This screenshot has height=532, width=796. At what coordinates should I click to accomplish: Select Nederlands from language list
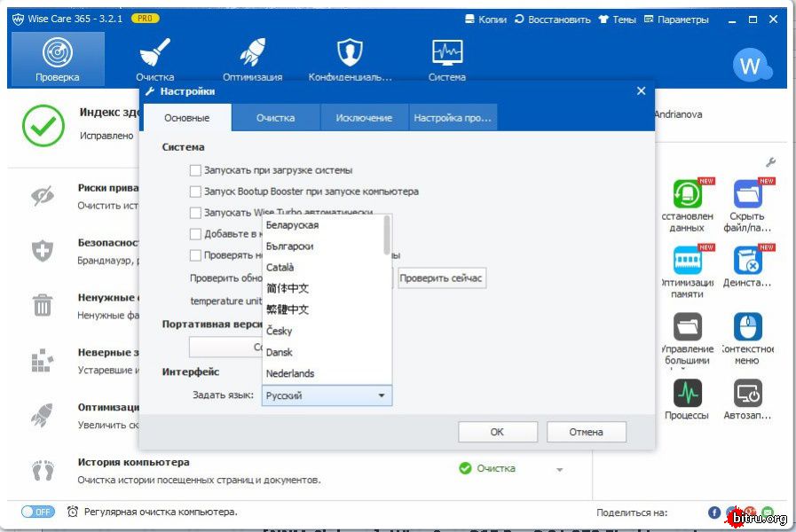tap(323, 374)
